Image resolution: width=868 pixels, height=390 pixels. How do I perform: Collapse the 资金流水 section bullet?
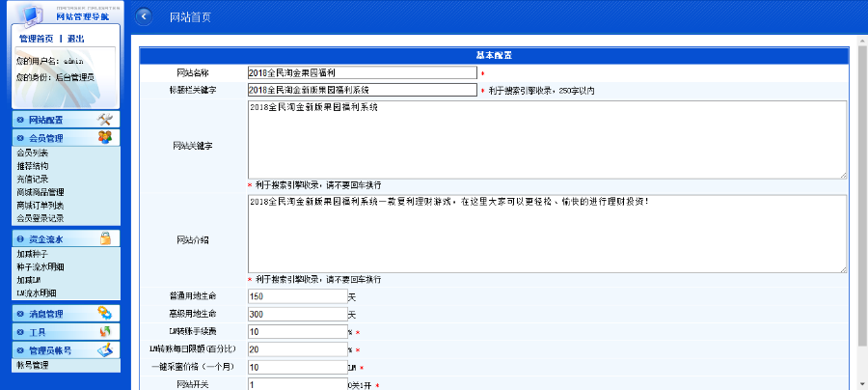click(x=20, y=239)
